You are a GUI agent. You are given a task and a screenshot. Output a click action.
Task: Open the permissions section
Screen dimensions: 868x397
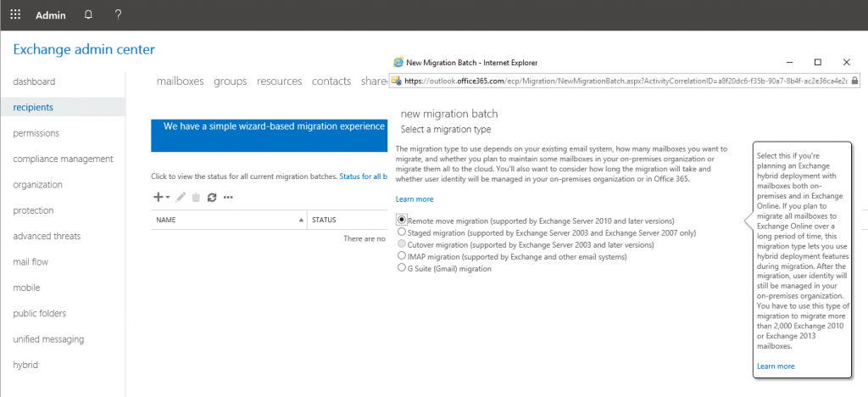tap(36, 133)
